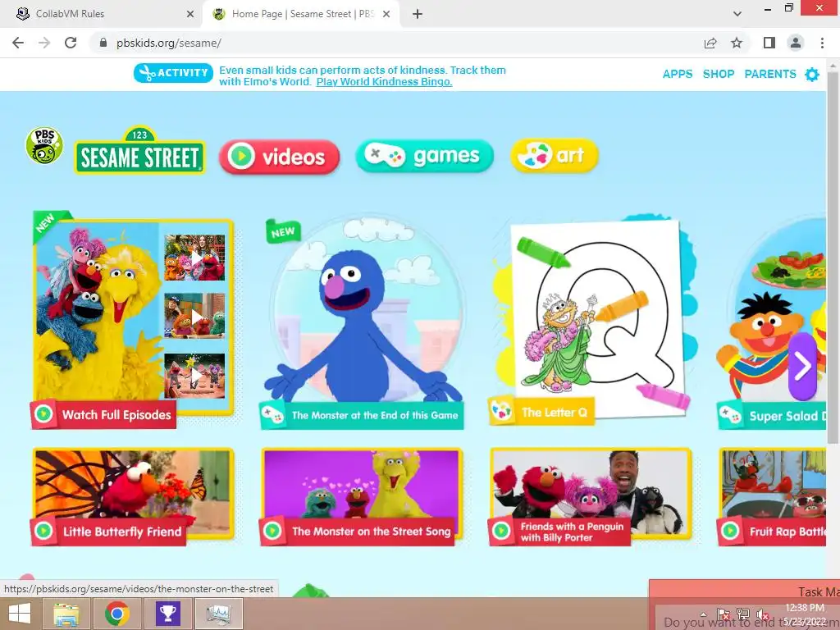Image resolution: width=840 pixels, height=630 pixels.
Task: Play Friends with a Penguin with Billy Porter
Action: 591,495
